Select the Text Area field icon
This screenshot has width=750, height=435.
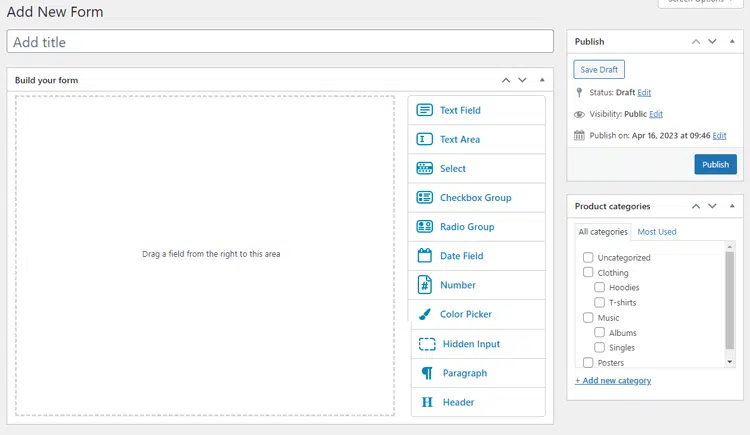coord(424,139)
